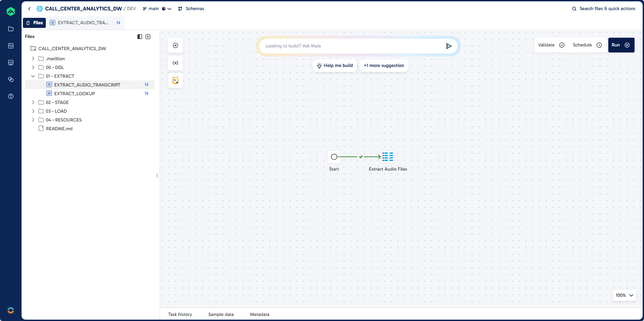Open the add component panel via plus icon
644x321 pixels.
pos(175,45)
